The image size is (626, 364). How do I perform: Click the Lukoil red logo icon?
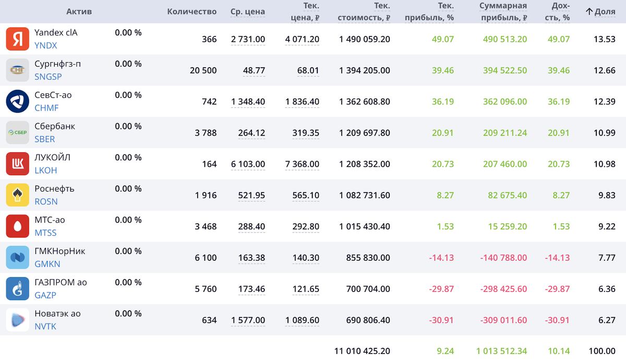tap(18, 164)
